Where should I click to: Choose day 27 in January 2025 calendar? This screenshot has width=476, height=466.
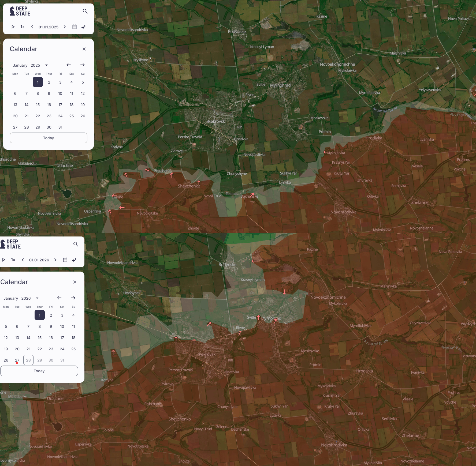pos(15,127)
